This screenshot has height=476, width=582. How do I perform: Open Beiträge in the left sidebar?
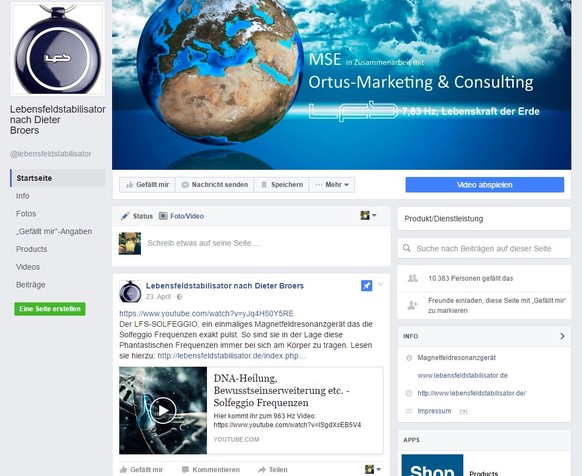point(30,285)
